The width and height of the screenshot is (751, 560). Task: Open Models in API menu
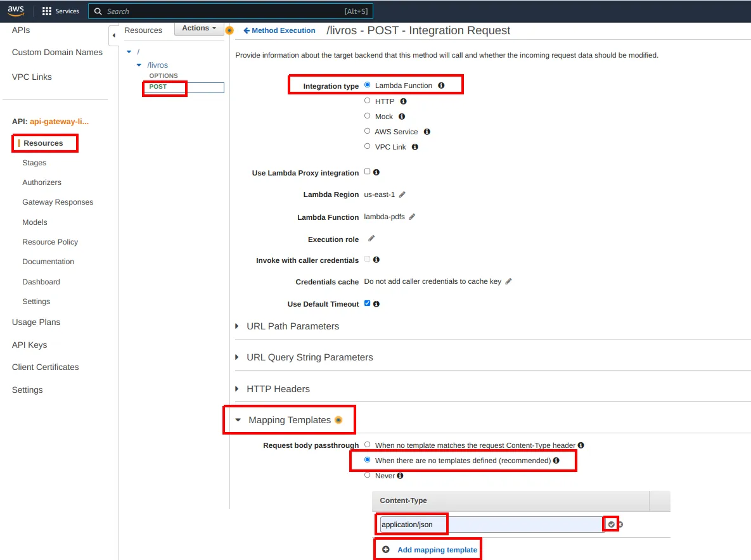point(34,222)
